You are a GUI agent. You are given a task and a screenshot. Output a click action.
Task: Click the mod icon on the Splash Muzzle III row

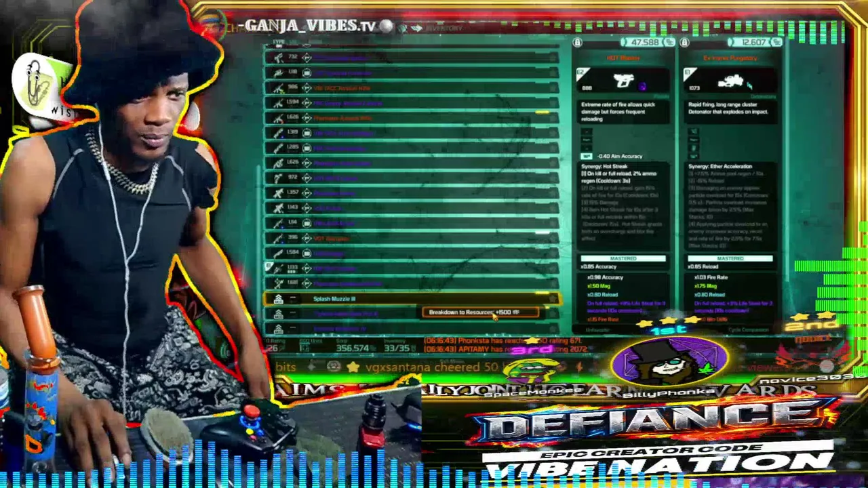[x=278, y=299]
